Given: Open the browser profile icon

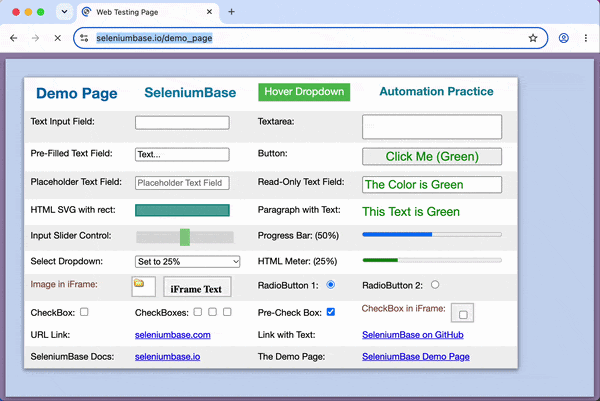Looking at the screenshot, I should (564, 38).
